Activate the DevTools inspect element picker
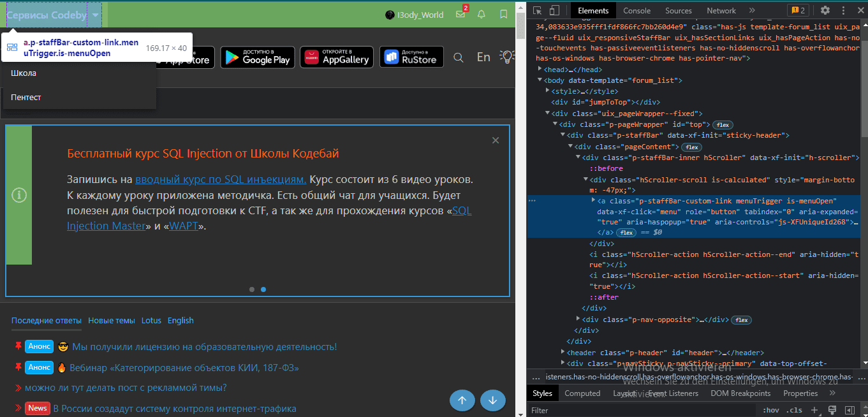The height and width of the screenshot is (417, 868). [x=538, y=10]
